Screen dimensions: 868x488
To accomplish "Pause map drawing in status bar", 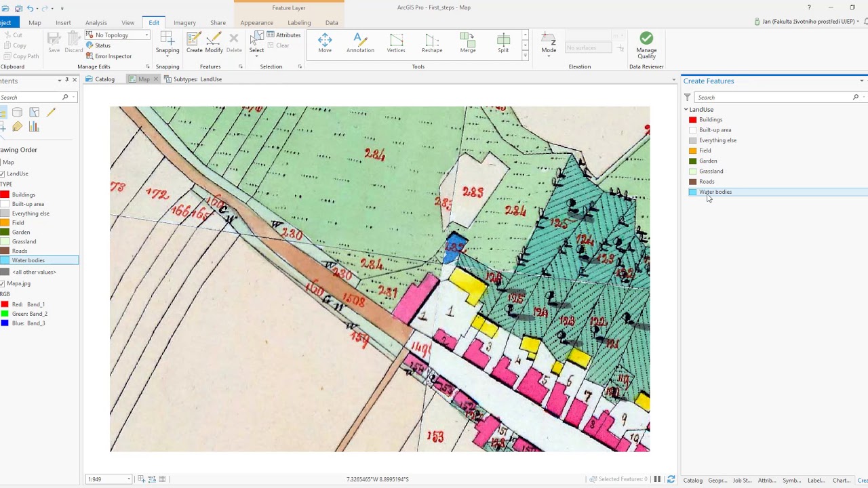I will pyautogui.click(x=657, y=479).
